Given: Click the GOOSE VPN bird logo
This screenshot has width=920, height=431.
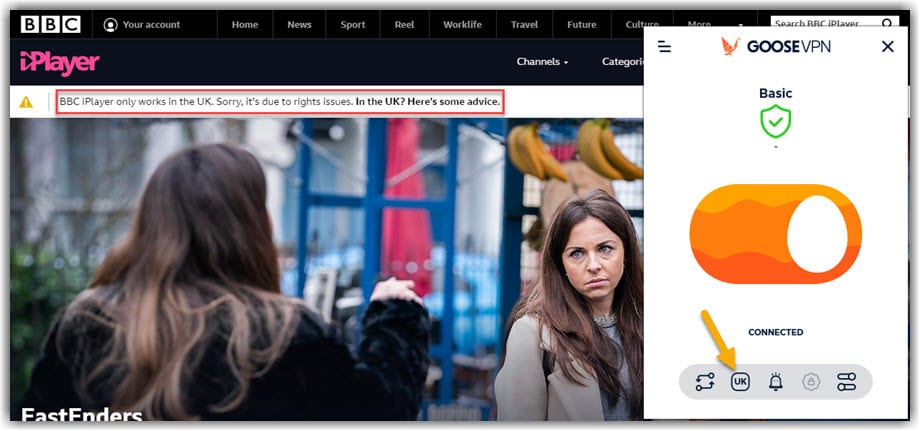Looking at the screenshot, I should coord(730,46).
